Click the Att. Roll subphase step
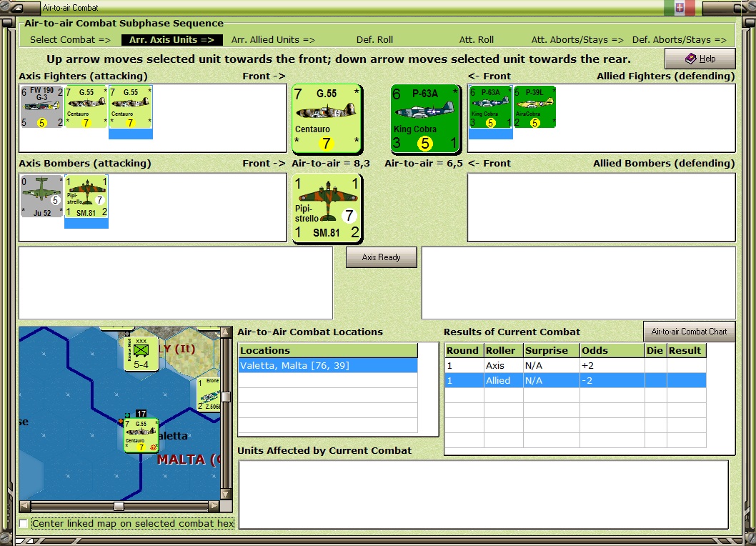 coord(477,39)
